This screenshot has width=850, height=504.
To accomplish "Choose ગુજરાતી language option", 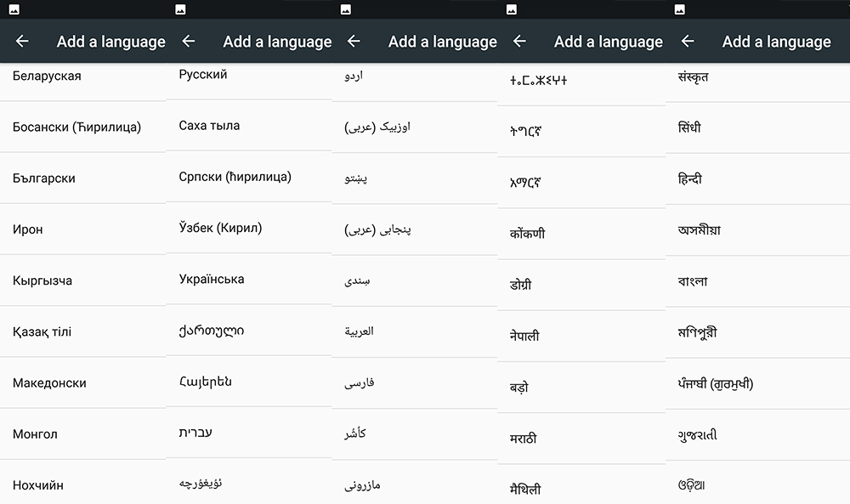I will pos(697,434).
